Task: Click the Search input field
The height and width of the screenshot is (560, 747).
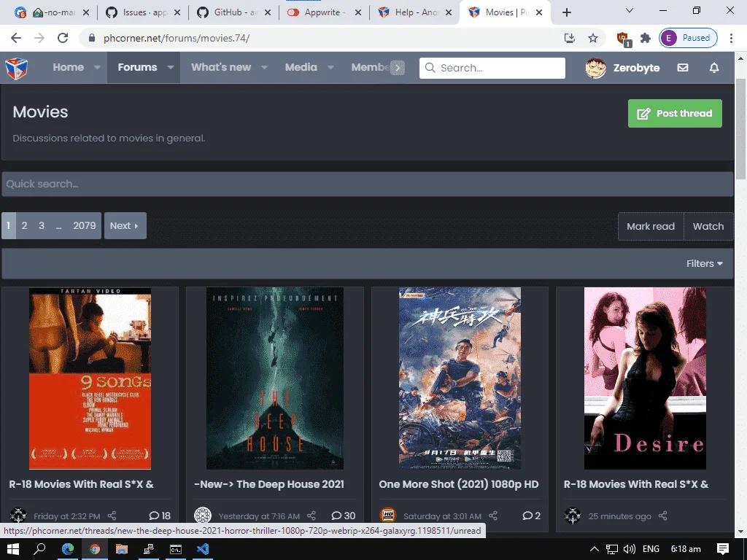Action: (492, 68)
